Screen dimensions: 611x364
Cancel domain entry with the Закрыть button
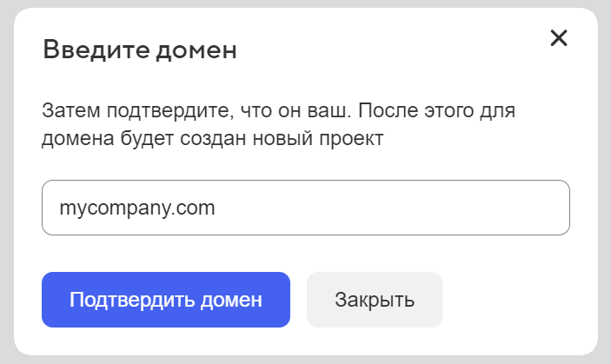375,300
